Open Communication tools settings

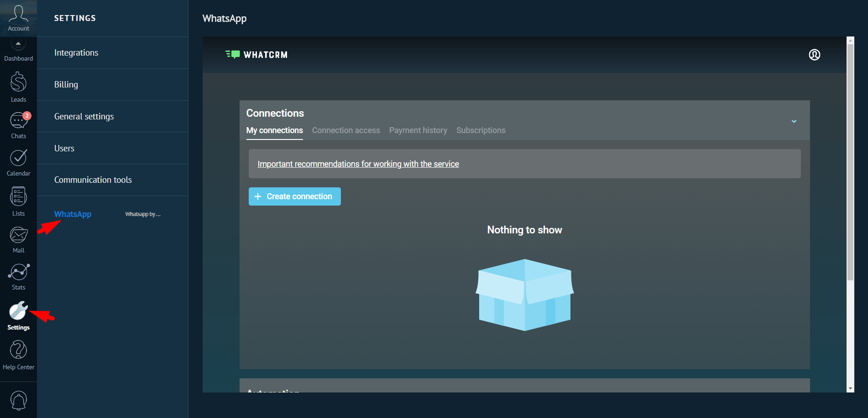[x=93, y=180]
